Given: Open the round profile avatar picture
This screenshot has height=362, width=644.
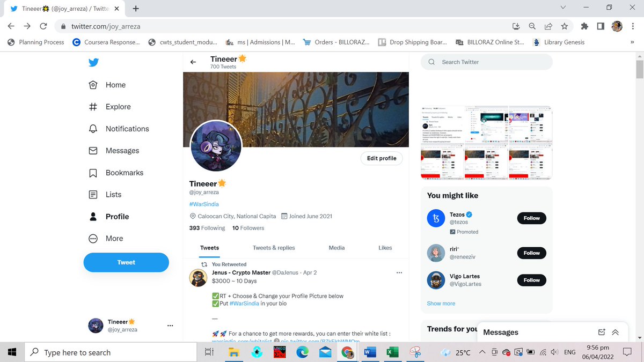Looking at the screenshot, I should click(216, 146).
